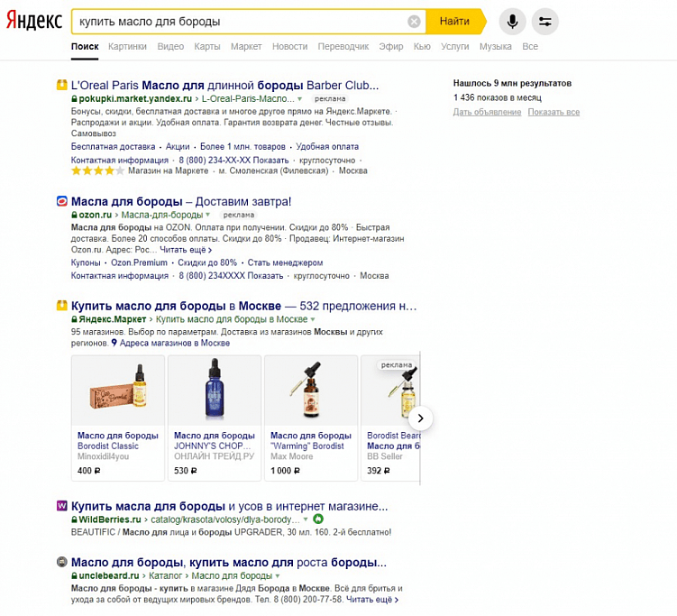Viewport: 677px width, 616px height.
Task: Click the unclebeard.ru favicon
Action: [x=61, y=562]
